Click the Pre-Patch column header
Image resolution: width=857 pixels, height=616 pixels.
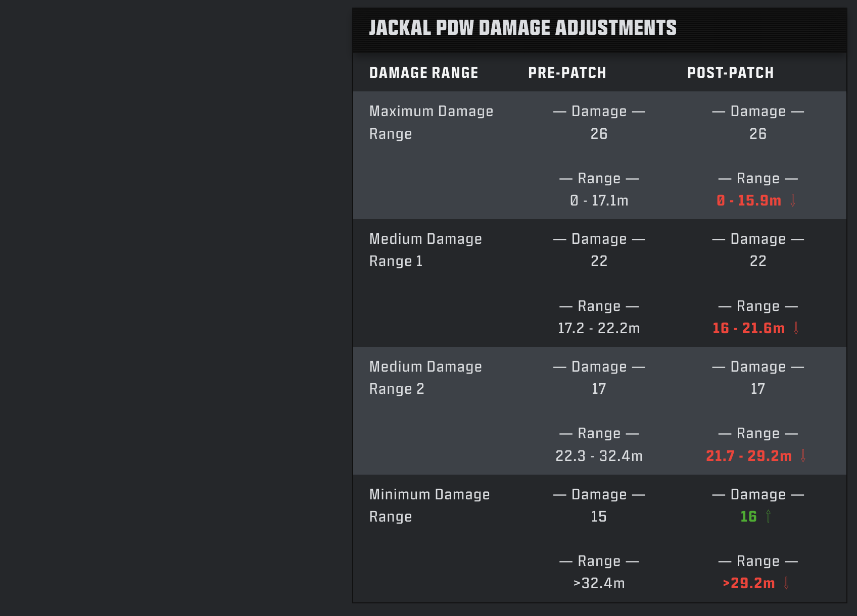(567, 73)
